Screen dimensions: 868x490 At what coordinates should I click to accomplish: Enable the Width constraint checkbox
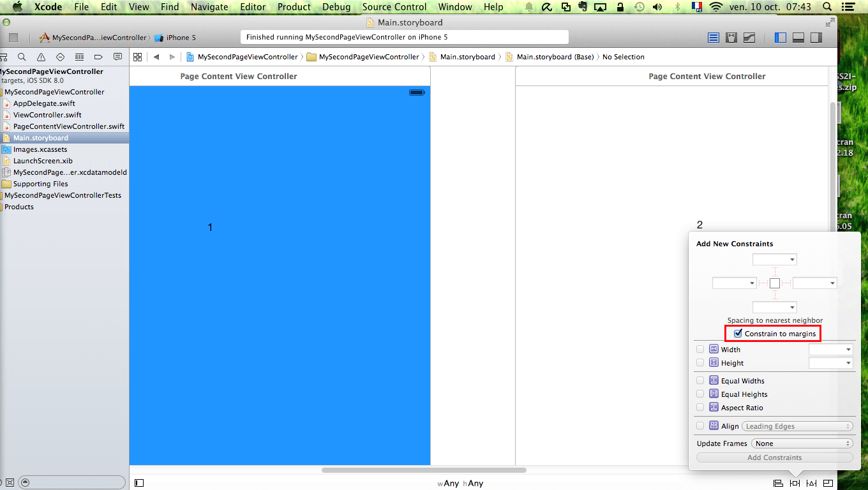click(x=700, y=349)
